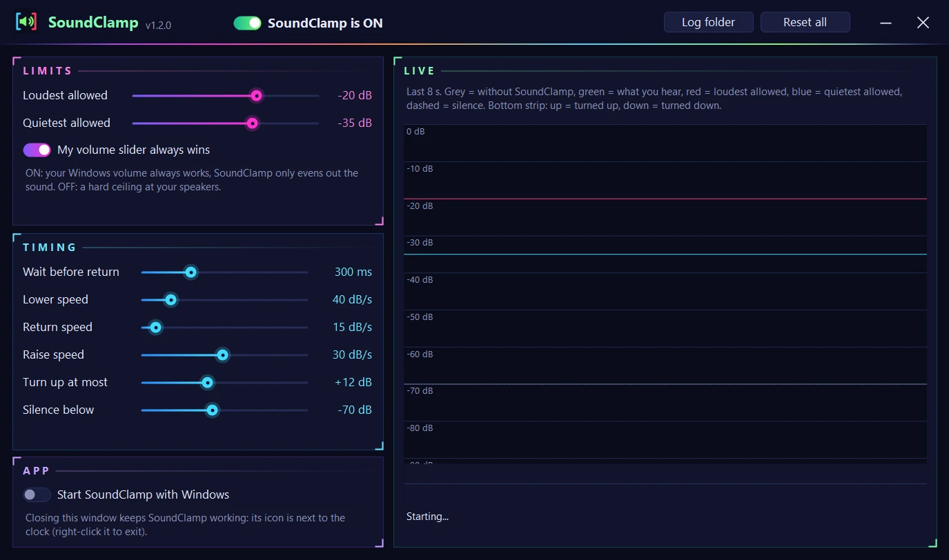Click the Loudest allowed slider handle
949x560 pixels.
pyautogui.click(x=256, y=95)
